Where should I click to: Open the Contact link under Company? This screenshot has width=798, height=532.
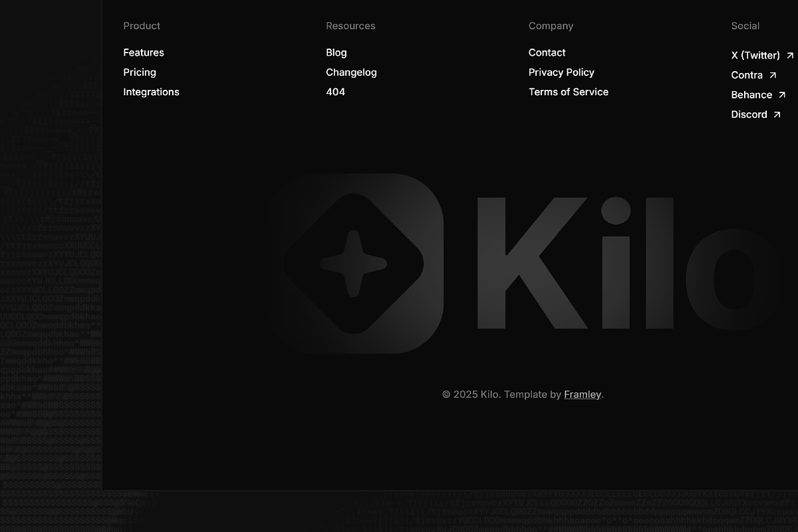tap(547, 53)
